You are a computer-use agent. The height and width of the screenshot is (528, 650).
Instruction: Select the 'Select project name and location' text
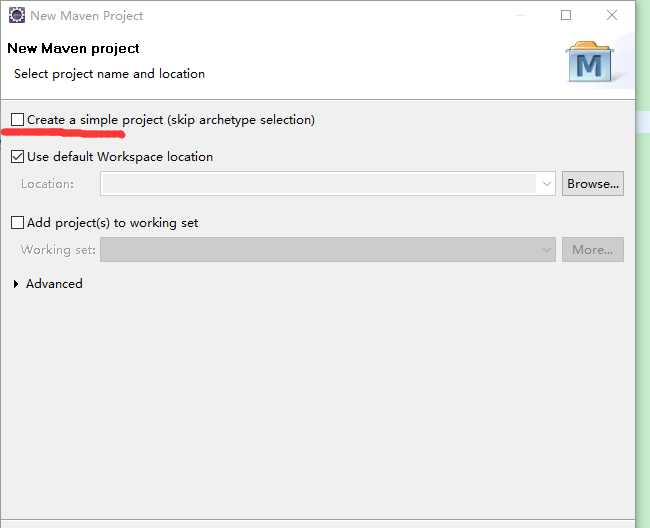point(109,74)
